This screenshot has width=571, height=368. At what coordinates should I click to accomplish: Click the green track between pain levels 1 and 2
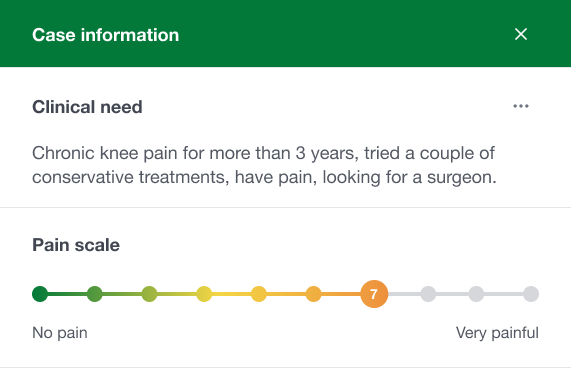click(67, 294)
